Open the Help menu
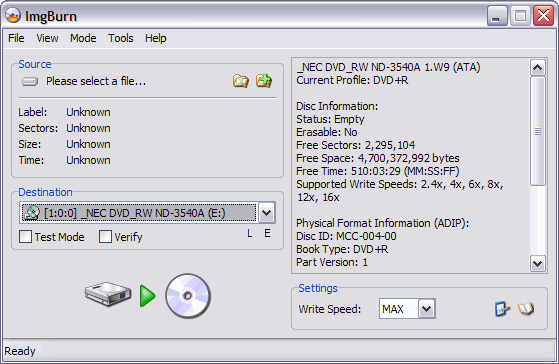 click(156, 38)
